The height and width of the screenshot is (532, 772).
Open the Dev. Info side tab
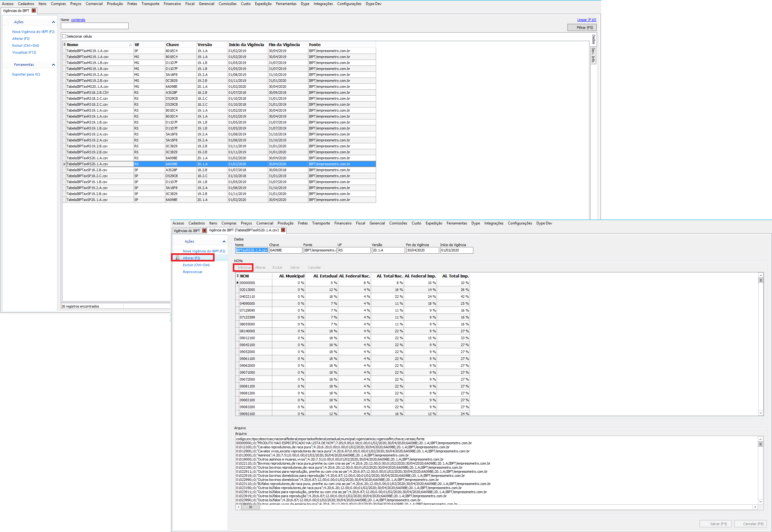(x=594, y=55)
